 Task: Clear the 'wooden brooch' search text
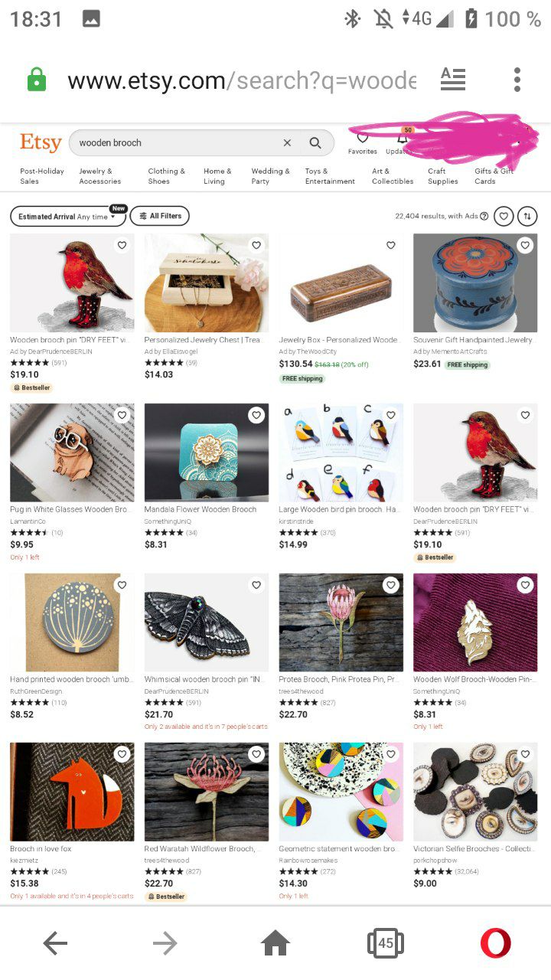287,142
